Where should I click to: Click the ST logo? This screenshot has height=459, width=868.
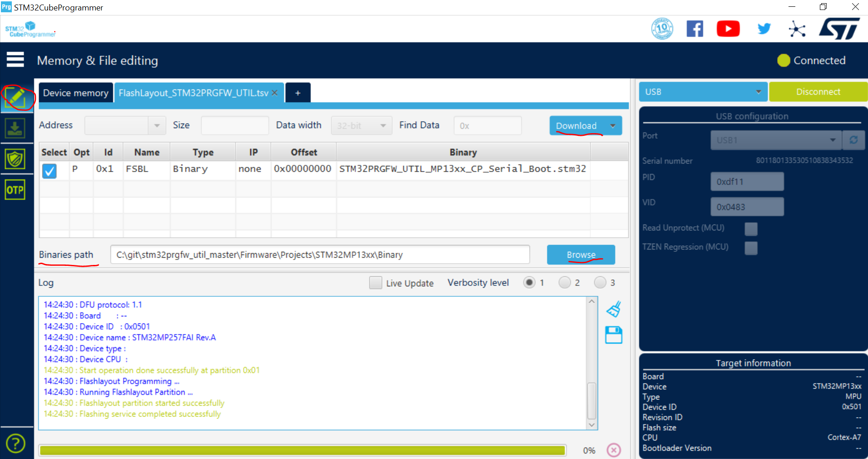coord(839,29)
